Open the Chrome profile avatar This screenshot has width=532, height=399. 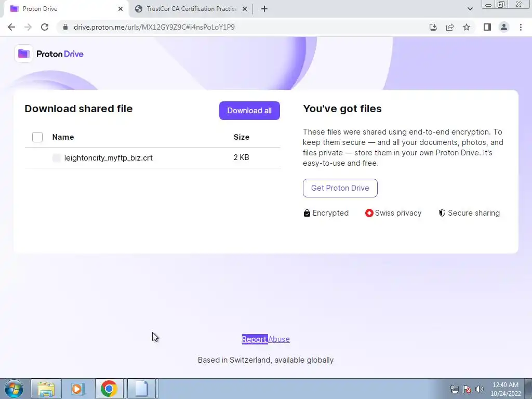[504, 27]
